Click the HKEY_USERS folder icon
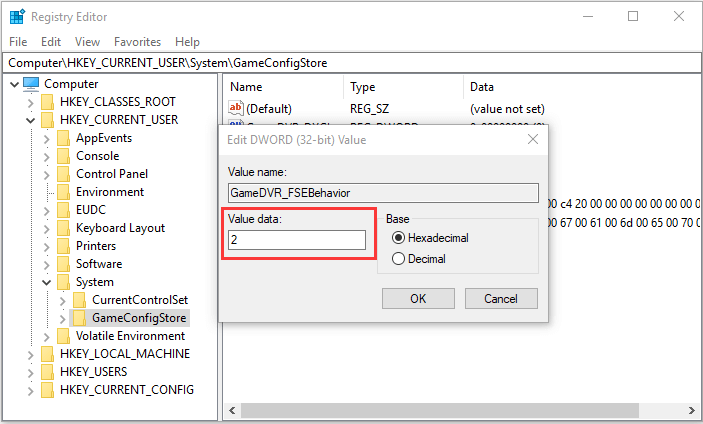Screen dimensions: 703x424 [48, 372]
